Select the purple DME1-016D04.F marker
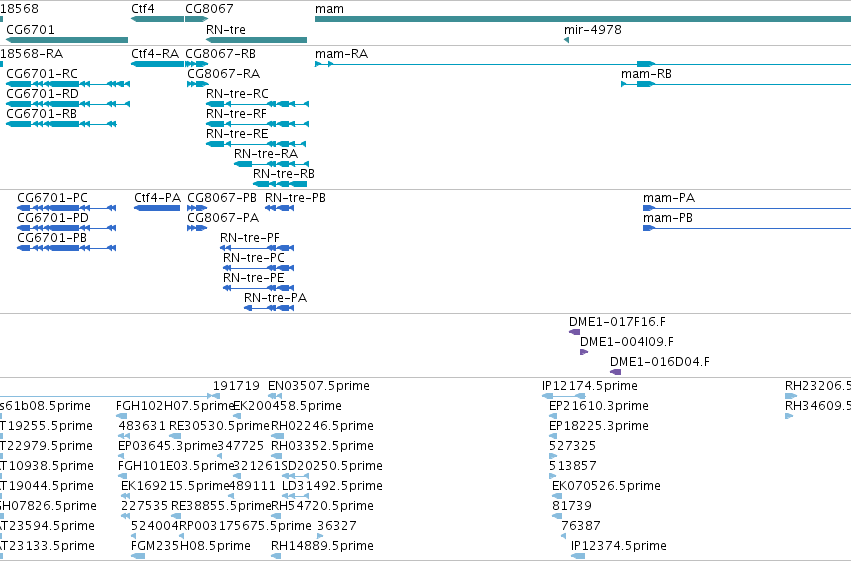This screenshot has width=851, height=561. pos(615,372)
